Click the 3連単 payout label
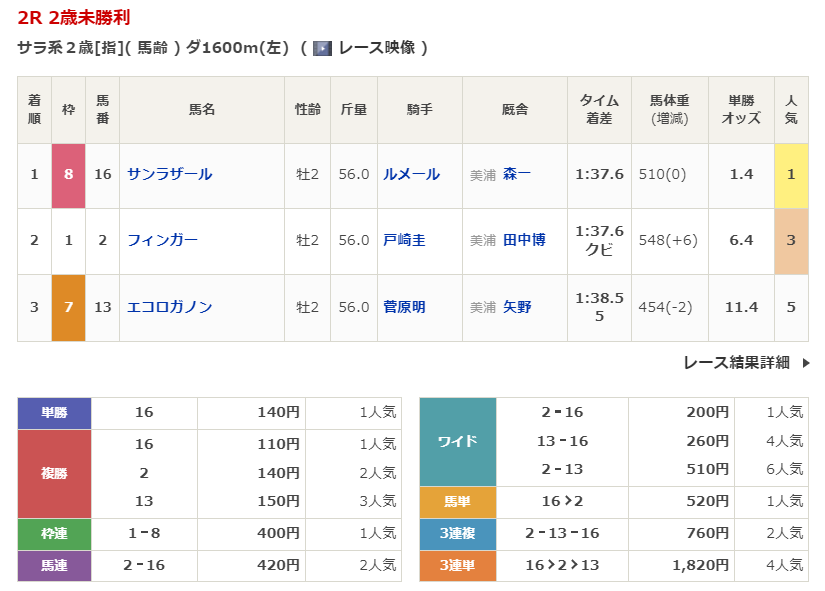Image resolution: width=825 pixels, height=591 pixels. coord(458,565)
